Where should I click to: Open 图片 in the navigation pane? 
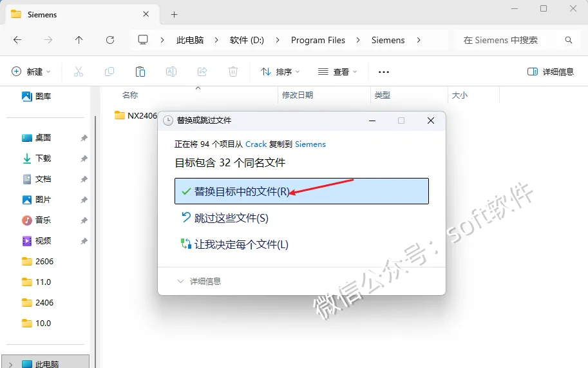pos(36,200)
